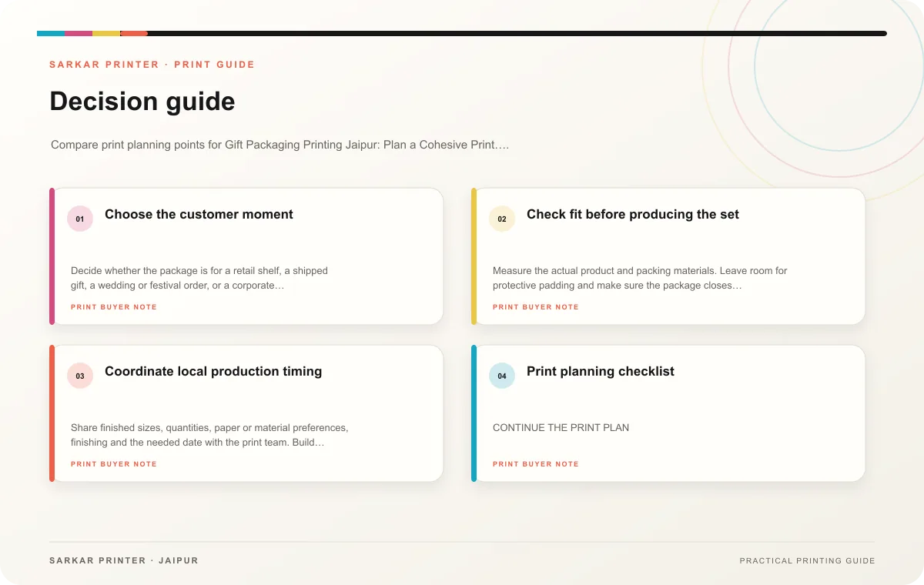The width and height of the screenshot is (924, 585).
Task: Click the 'Decision guide' heading
Action: pyautogui.click(x=142, y=102)
